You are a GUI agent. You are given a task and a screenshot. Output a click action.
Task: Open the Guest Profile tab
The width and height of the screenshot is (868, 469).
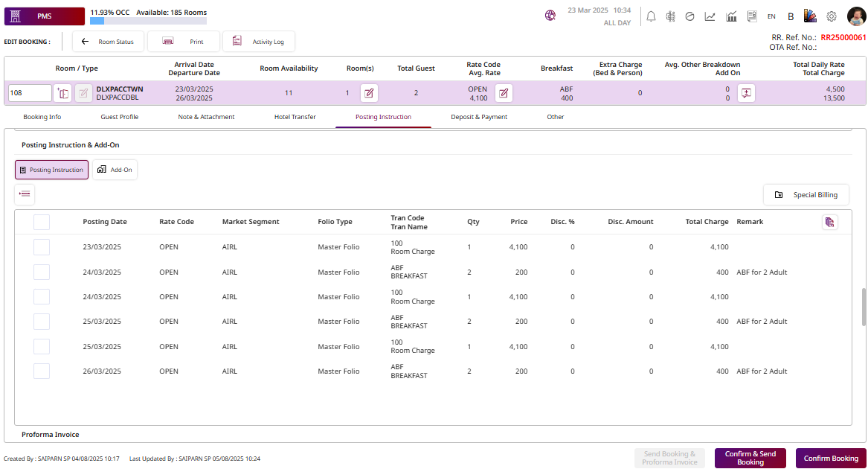pyautogui.click(x=120, y=117)
